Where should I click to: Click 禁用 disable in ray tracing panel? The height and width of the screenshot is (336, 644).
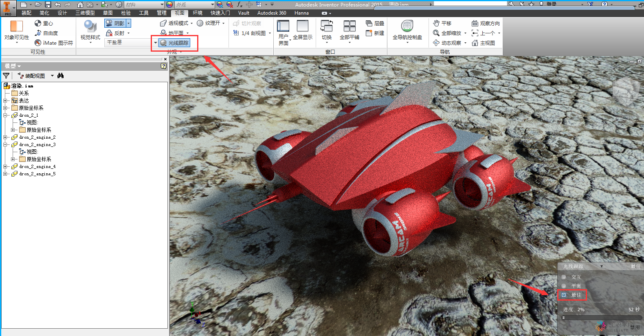[635, 327]
